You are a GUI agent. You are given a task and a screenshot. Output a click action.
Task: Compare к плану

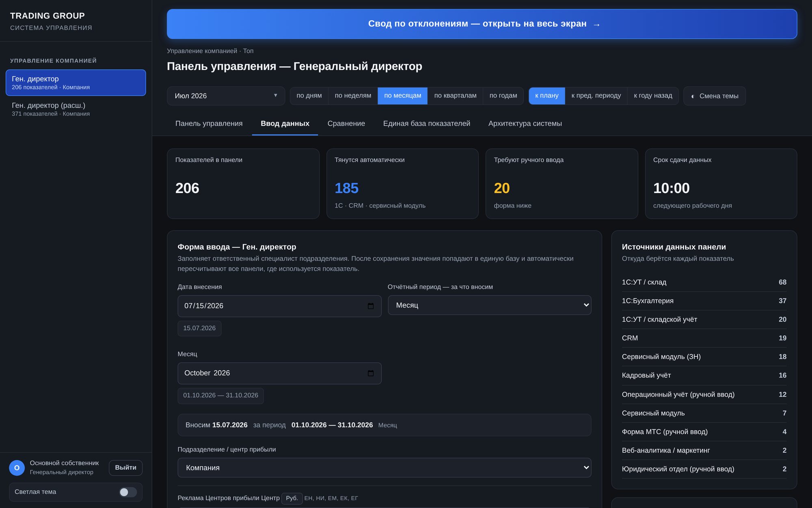pyautogui.click(x=546, y=96)
